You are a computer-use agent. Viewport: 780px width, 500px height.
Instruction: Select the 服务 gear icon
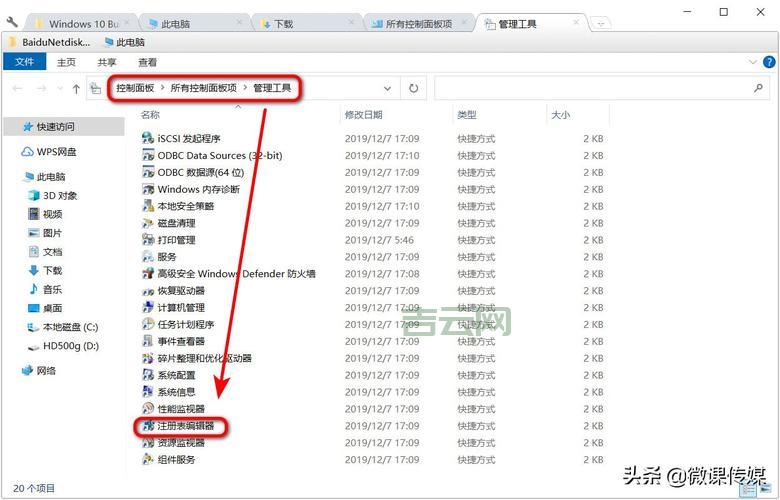coord(148,257)
